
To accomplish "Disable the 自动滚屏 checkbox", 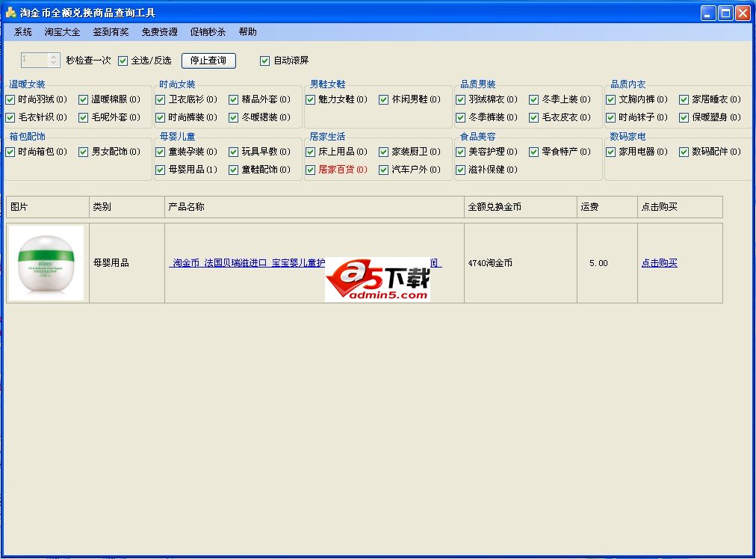I will pos(265,61).
